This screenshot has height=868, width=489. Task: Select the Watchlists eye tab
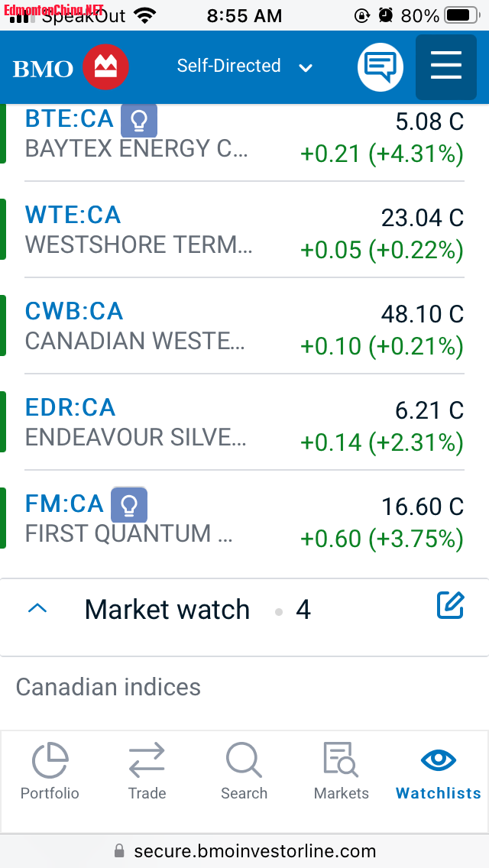click(x=438, y=771)
